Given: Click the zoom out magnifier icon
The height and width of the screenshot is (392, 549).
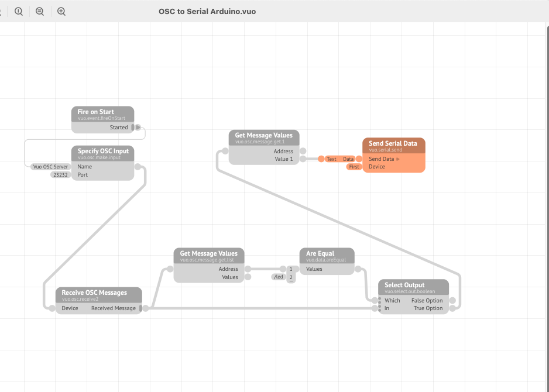Looking at the screenshot, I should (x=40, y=12).
